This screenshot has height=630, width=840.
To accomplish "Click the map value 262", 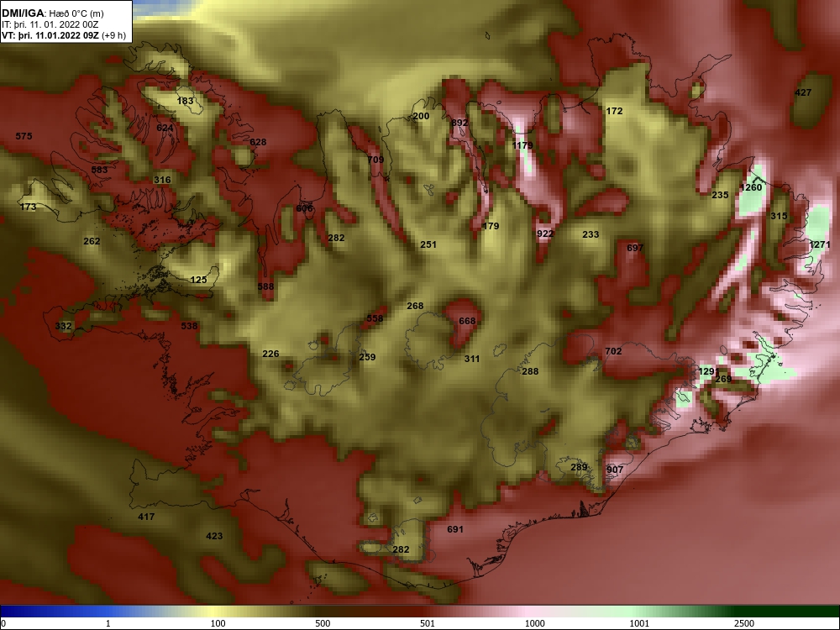I will pos(92,241).
